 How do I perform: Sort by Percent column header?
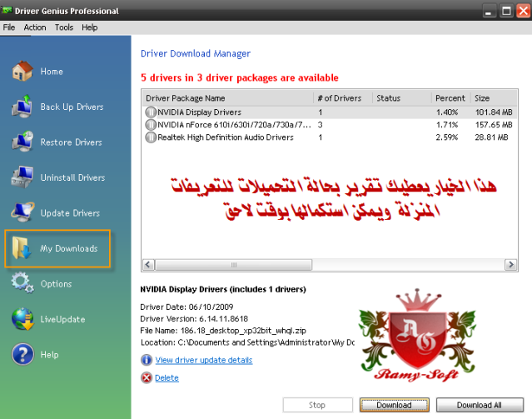[x=450, y=98]
